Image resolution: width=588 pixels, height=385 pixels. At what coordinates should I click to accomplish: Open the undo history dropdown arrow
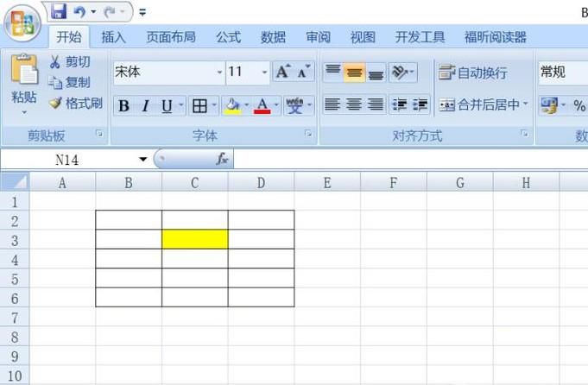tap(93, 12)
